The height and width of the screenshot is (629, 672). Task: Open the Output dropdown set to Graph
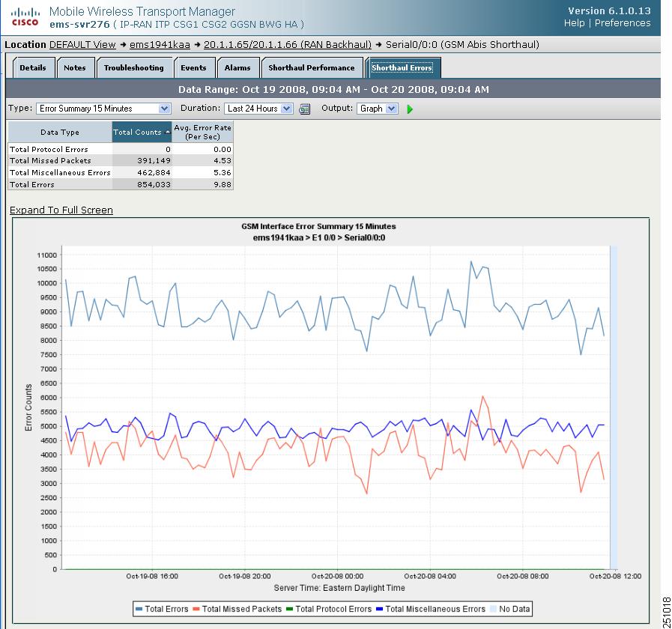pyautogui.click(x=377, y=109)
